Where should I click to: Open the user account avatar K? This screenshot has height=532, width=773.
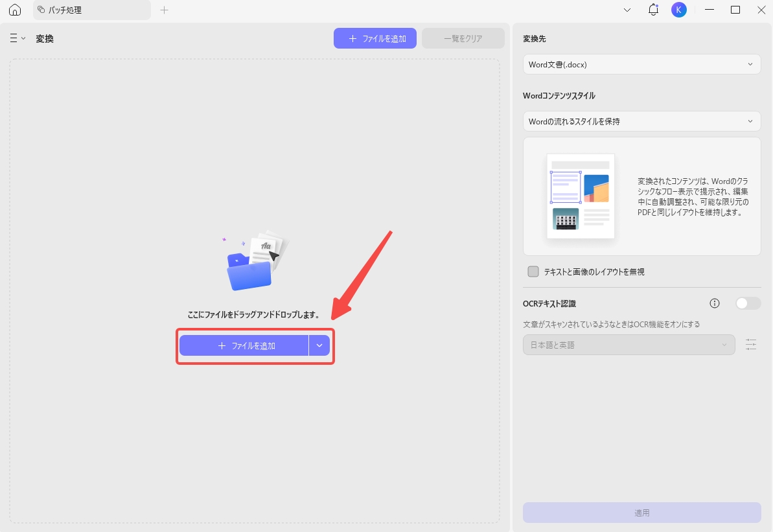679,10
